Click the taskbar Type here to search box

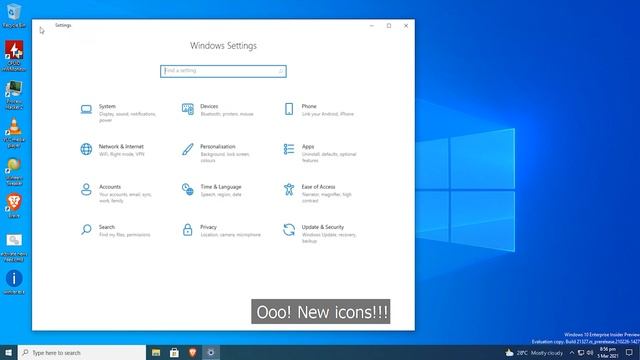pyautogui.click(x=82, y=353)
